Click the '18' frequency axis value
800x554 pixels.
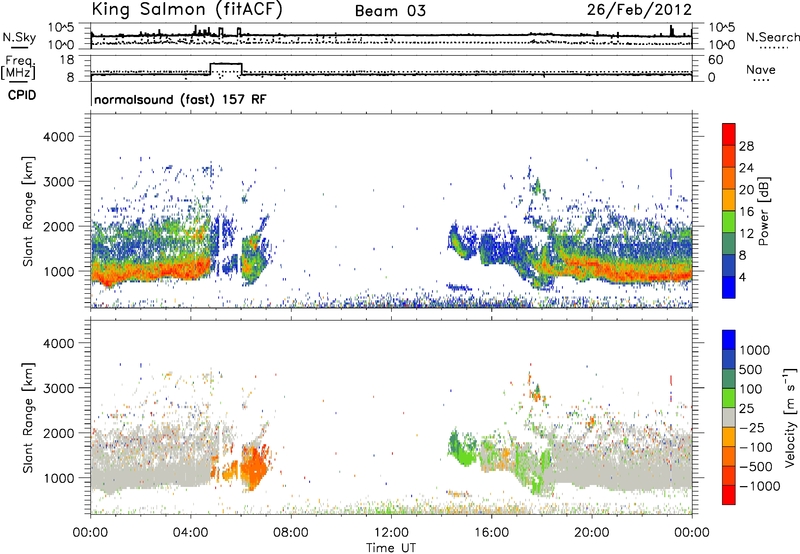67,60
